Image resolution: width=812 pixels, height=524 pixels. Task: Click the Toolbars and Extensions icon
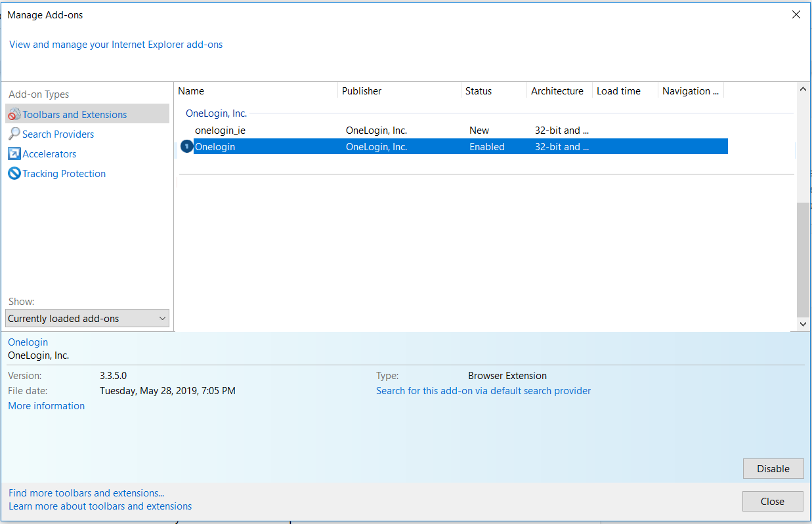(x=14, y=115)
